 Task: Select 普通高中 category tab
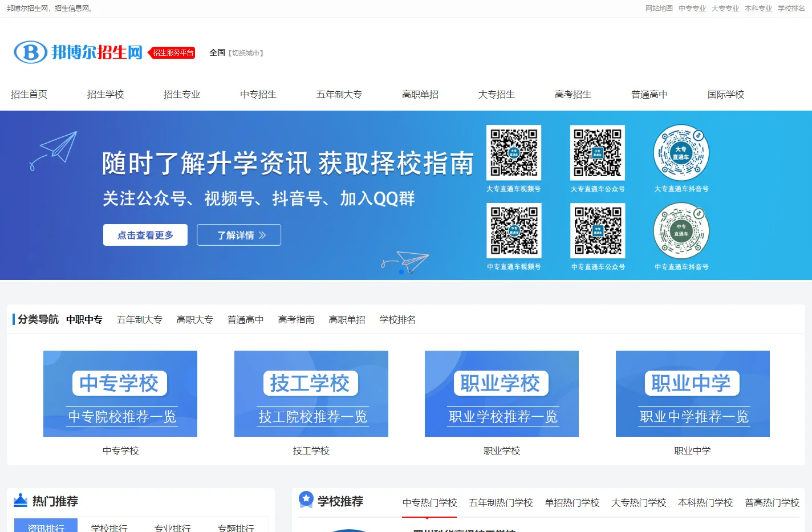pos(246,320)
